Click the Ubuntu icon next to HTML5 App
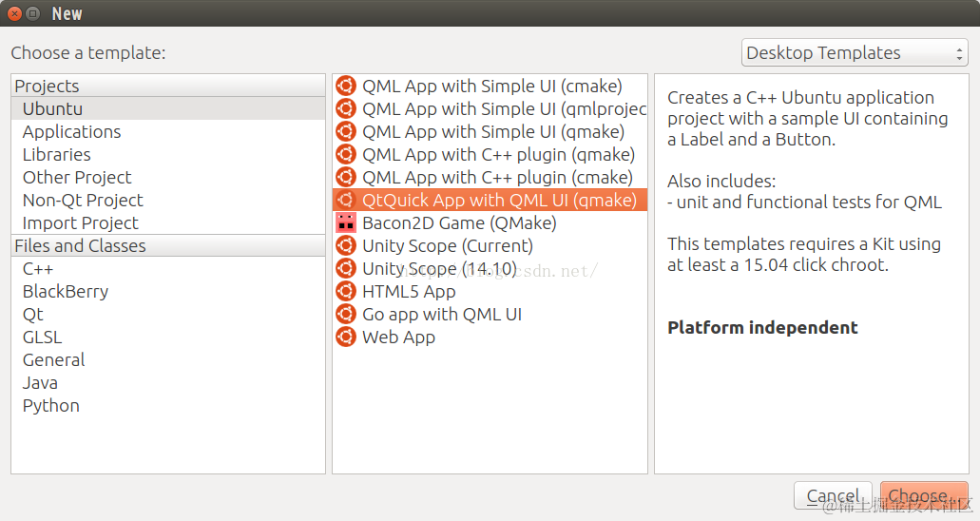 pyautogui.click(x=346, y=292)
